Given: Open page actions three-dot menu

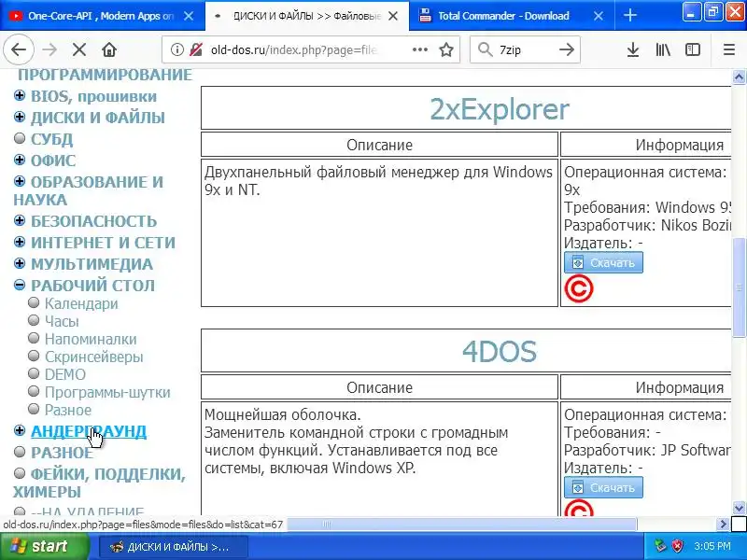Looking at the screenshot, I should click(x=419, y=49).
